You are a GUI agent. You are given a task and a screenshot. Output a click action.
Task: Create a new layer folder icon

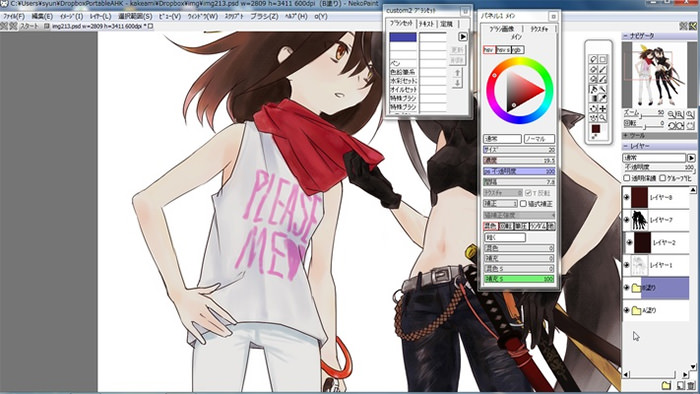666,385
